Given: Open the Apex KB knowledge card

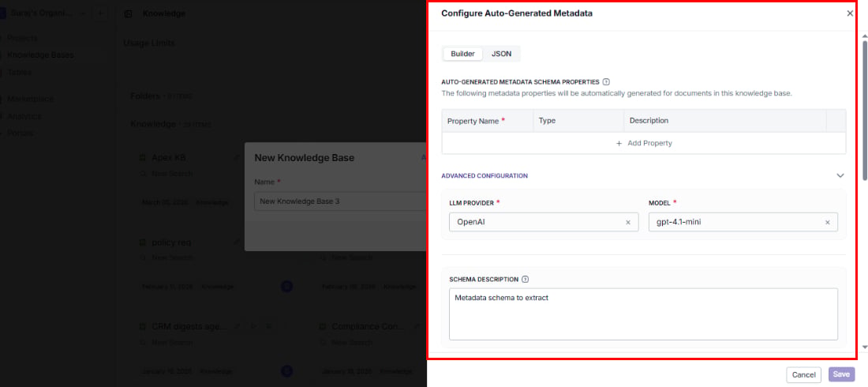Looking at the screenshot, I should [x=169, y=158].
